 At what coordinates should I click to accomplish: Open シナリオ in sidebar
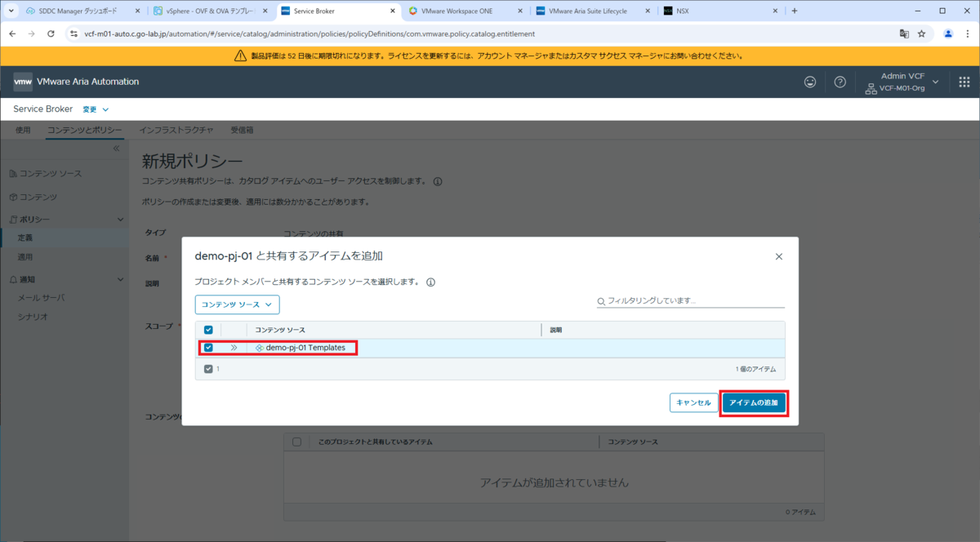[x=33, y=316]
